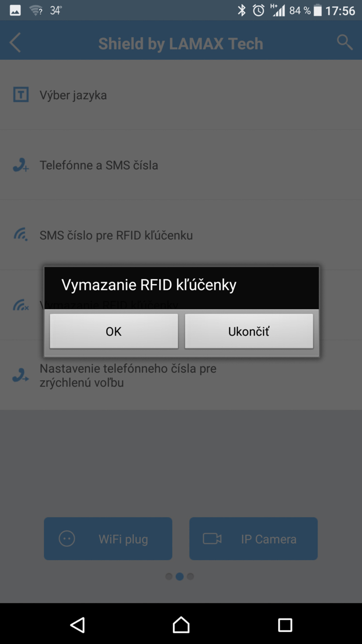Tap the Výber jazyka language icon
This screenshot has width=362, height=644.
tap(21, 95)
